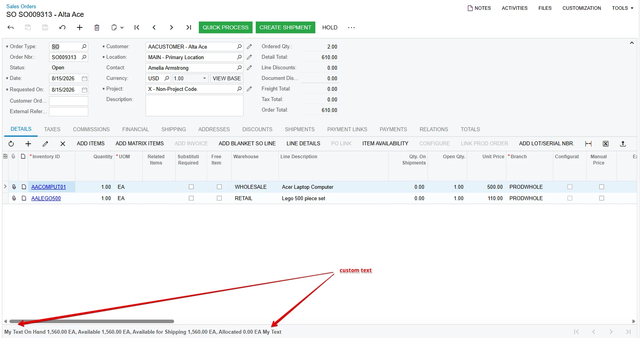Screen dimensions: 644x338
Task: Add a new row in details grid
Action: pyautogui.click(x=28, y=144)
